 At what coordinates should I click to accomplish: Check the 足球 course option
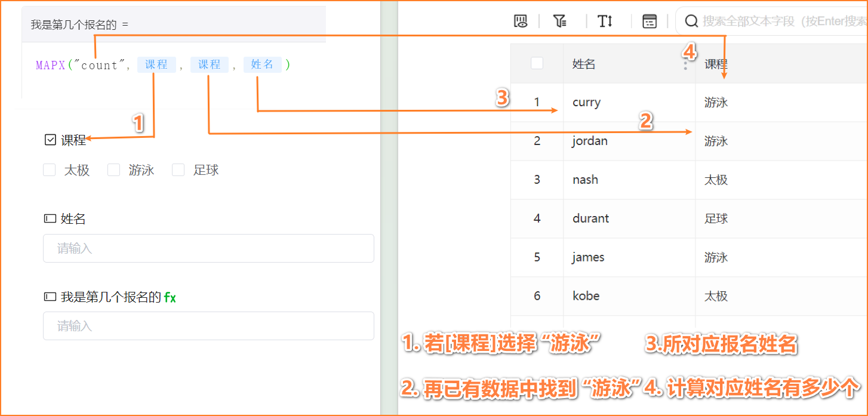178,170
